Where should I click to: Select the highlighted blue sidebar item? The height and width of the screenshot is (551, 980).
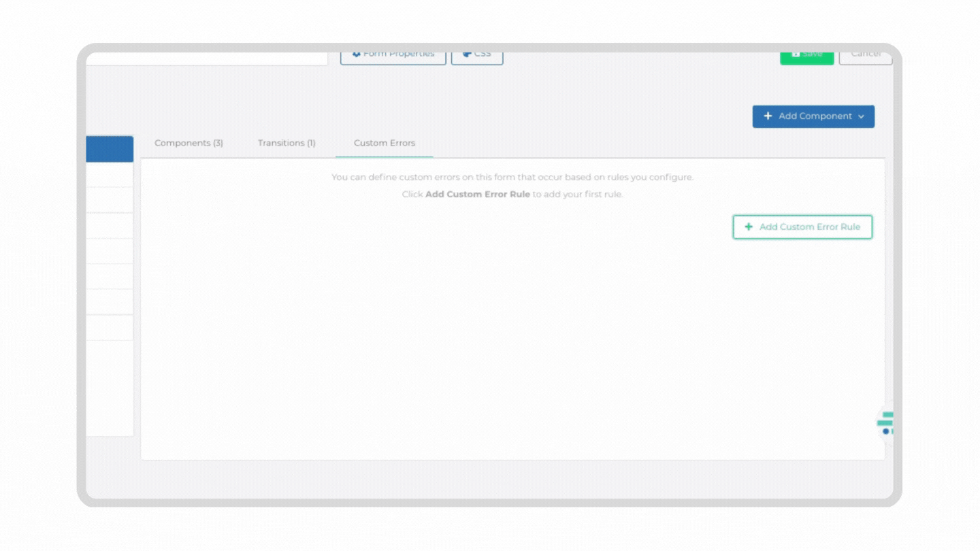click(110, 149)
